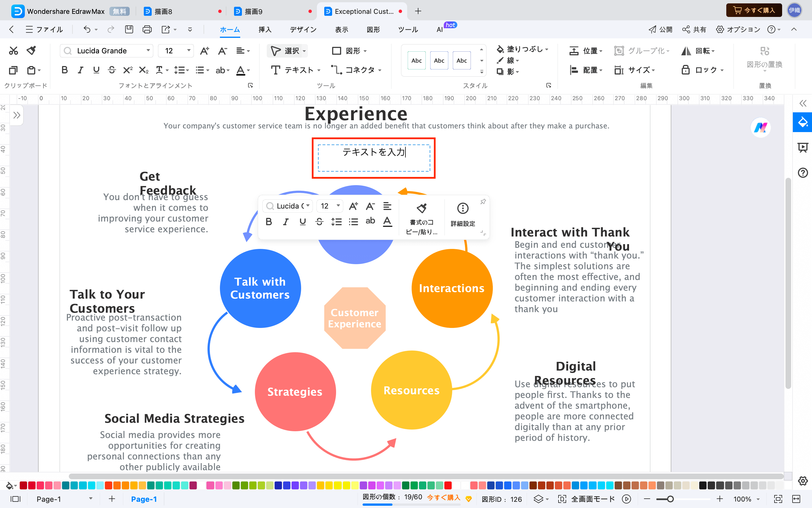Toggle Bold in the ribbon
The height and width of the screenshot is (508, 812).
tap(65, 70)
